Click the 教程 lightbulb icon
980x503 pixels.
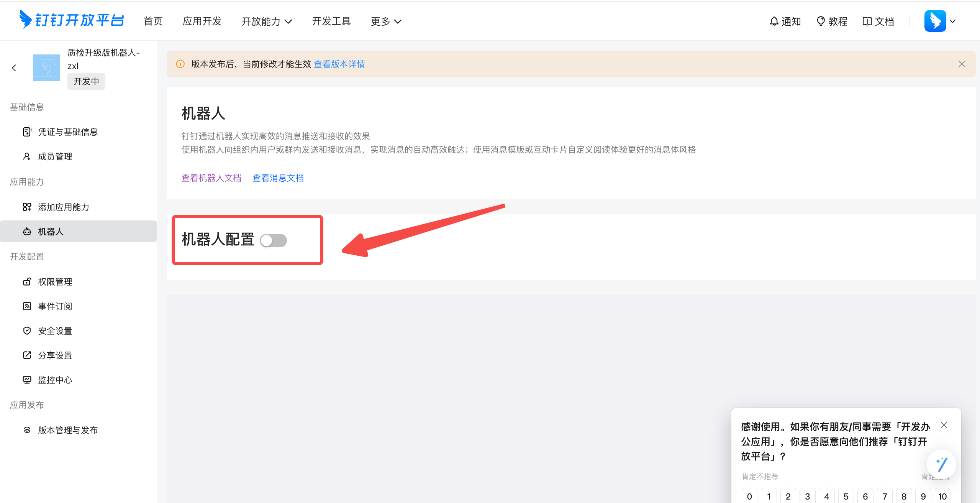pyautogui.click(x=821, y=21)
